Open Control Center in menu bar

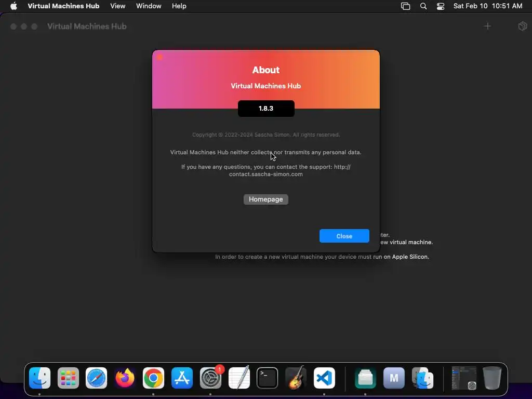point(441,6)
